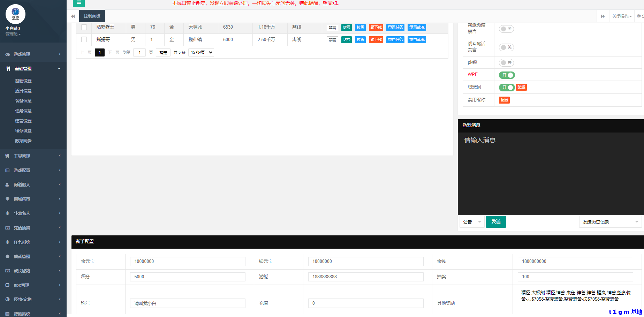Click 踢下线 button for player 隔壁老王
644x317 pixels.
coord(376,28)
